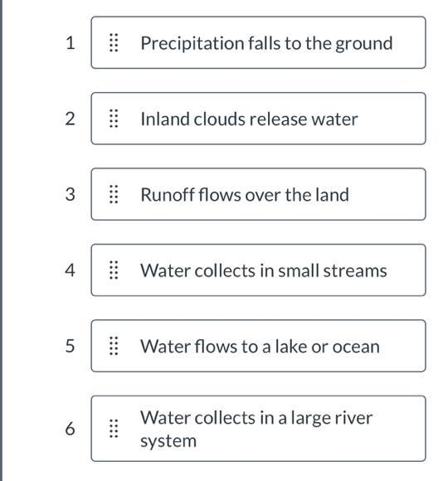Grab the drag handle for Precipitation falls item

pyautogui.click(x=114, y=42)
